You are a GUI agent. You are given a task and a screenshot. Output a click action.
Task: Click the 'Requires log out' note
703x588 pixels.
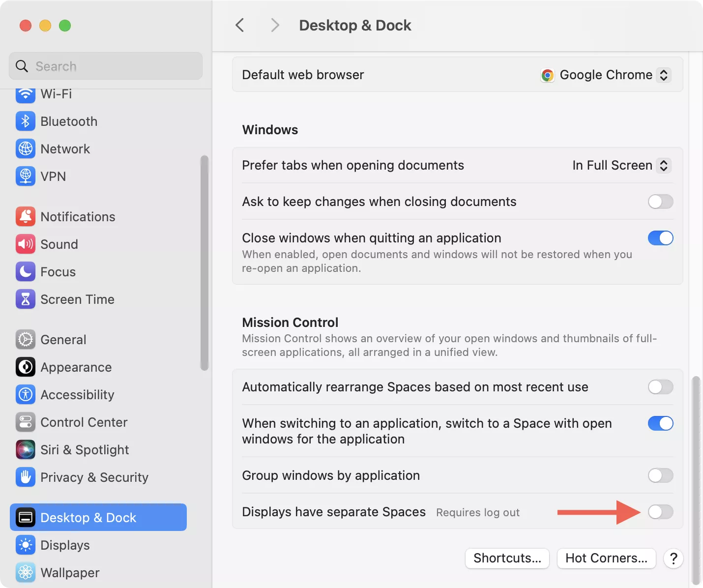[478, 512]
